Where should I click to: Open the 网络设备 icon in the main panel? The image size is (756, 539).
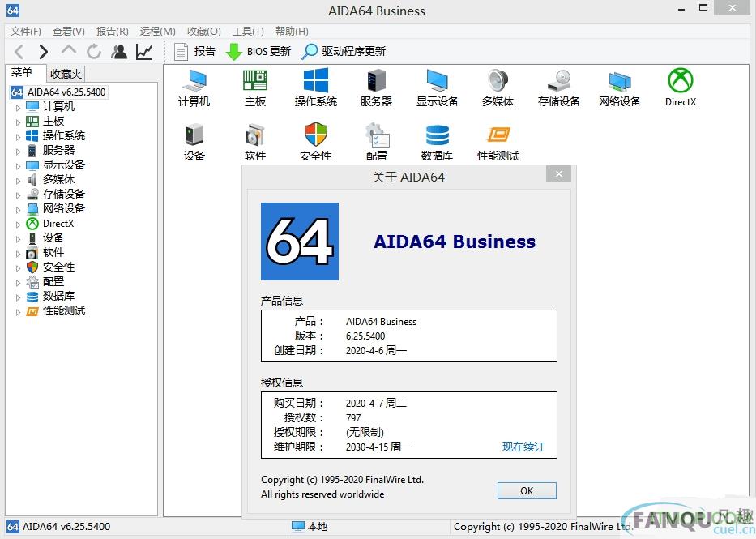[620, 88]
